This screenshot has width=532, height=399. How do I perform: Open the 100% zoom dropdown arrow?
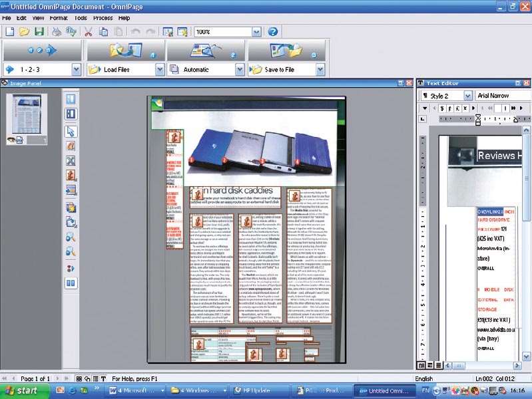click(x=256, y=32)
